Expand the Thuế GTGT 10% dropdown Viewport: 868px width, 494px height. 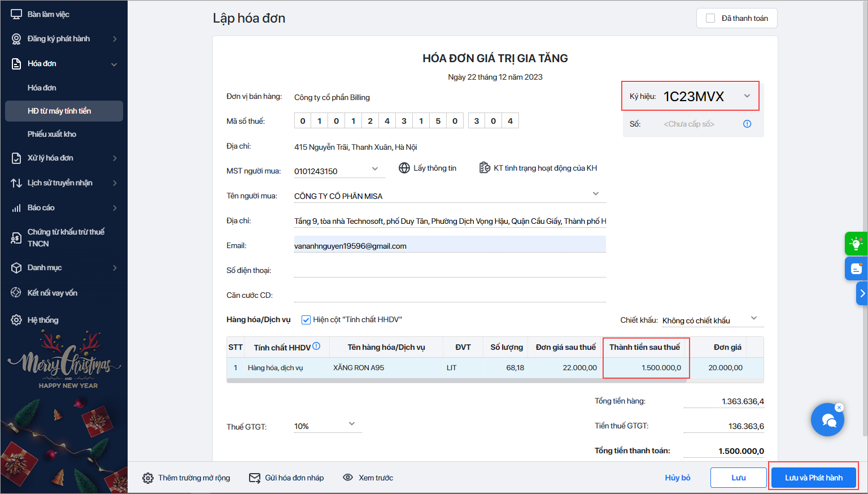[352, 423]
